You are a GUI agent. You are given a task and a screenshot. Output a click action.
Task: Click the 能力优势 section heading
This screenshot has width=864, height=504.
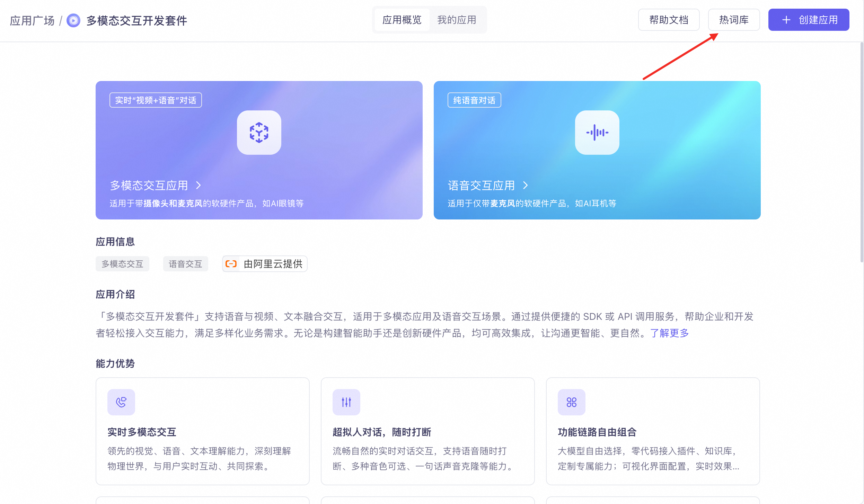tap(115, 363)
